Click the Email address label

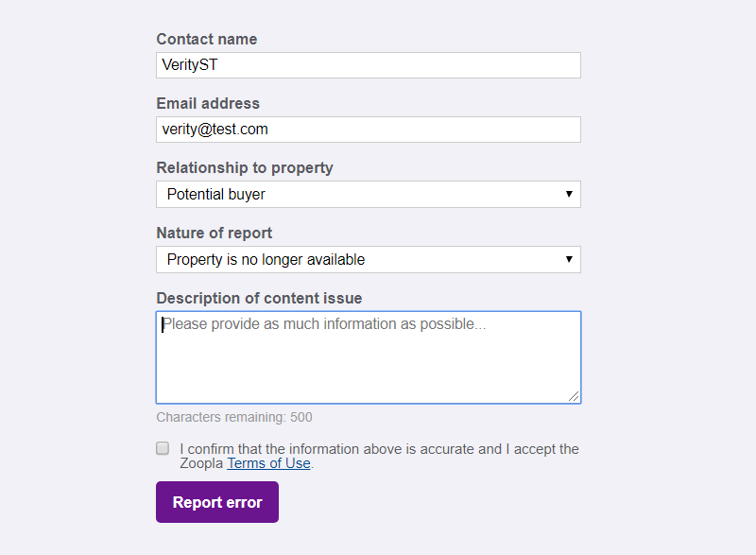pos(208,103)
